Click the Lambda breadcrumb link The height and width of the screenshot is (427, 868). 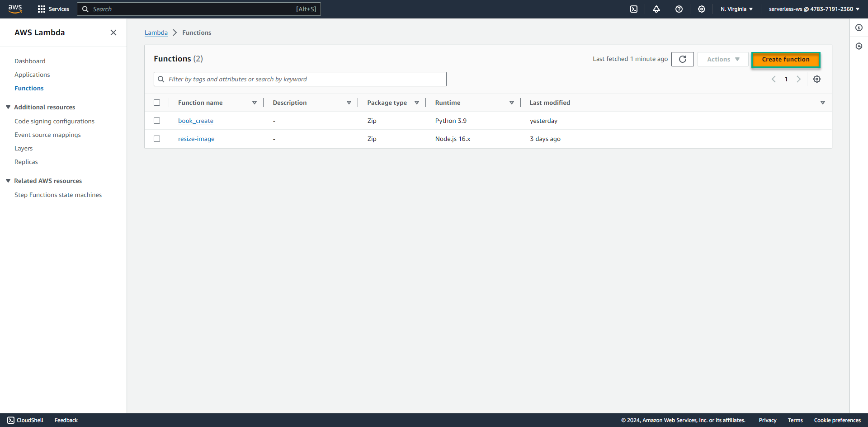tap(156, 33)
